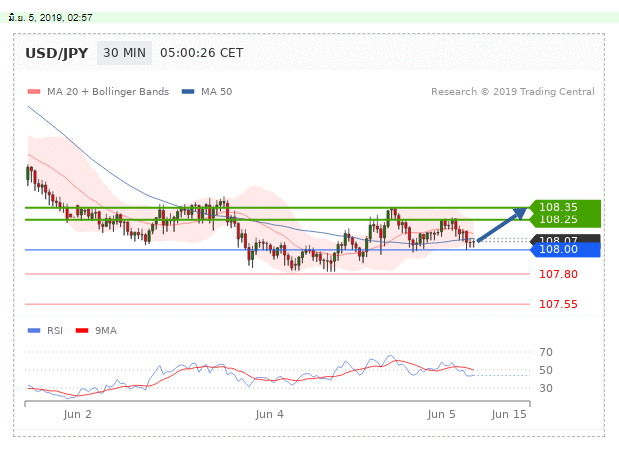
Task: Click the Jun 2 date axis label
Action: tap(77, 413)
